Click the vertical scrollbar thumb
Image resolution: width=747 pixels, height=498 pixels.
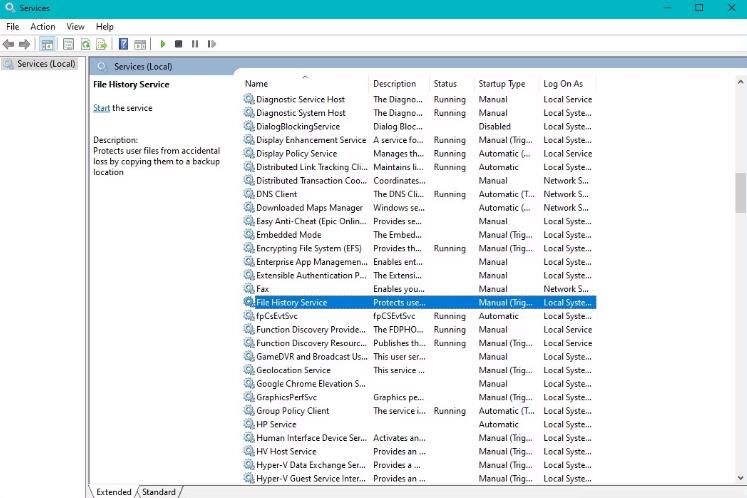coord(740,193)
